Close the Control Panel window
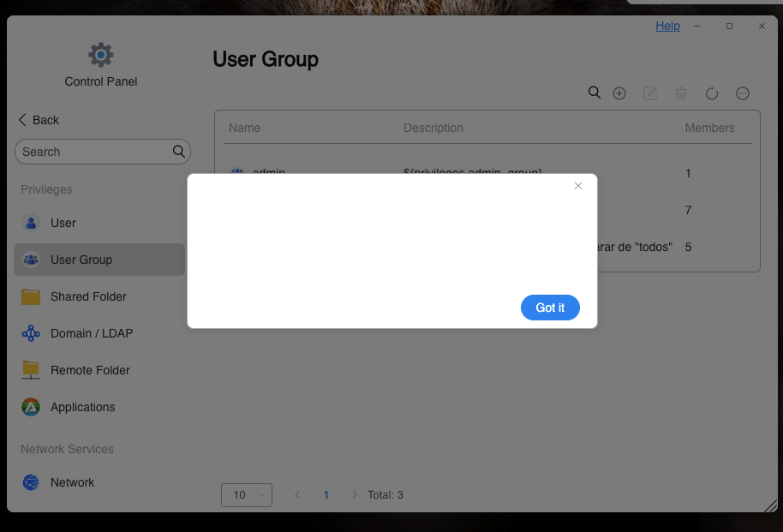This screenshot has width=783, height=532. pyautogui.click(x=762, y=26)
